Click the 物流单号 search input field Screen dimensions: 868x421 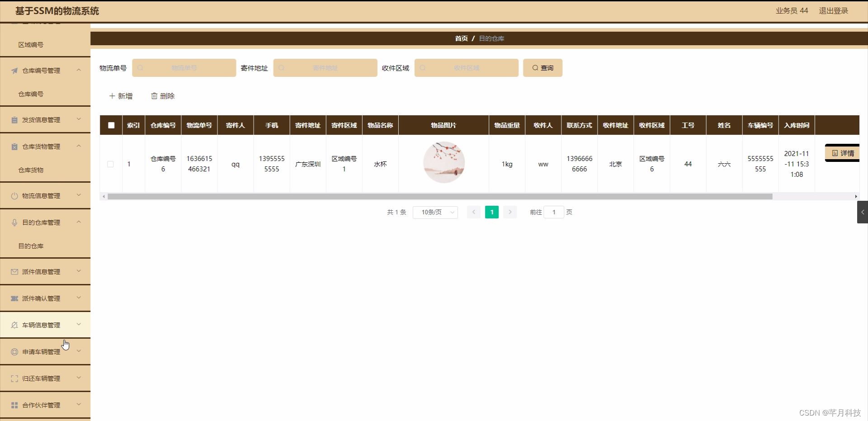click(184, 67)
